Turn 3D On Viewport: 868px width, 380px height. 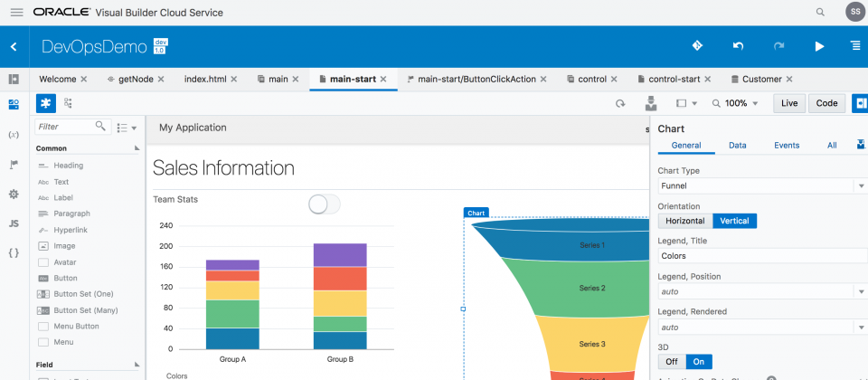pos(699,362)
